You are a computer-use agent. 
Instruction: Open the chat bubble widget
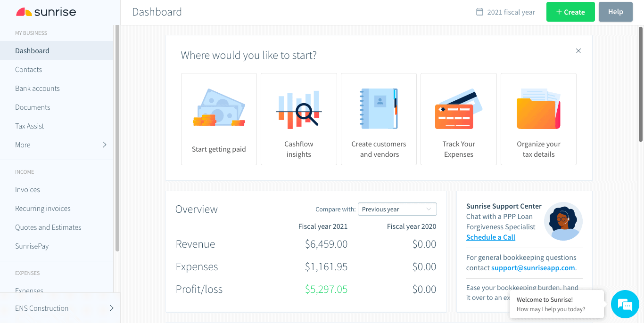(x=625, y=304)
